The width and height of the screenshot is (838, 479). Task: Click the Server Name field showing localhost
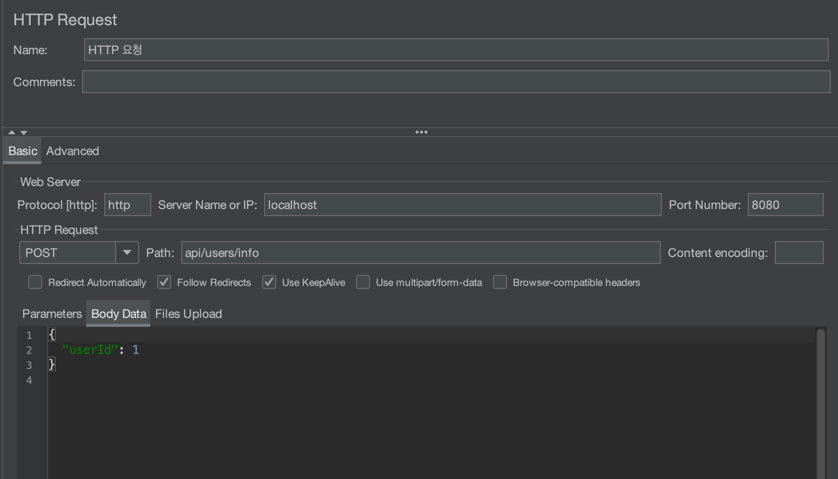pos(461,205)
